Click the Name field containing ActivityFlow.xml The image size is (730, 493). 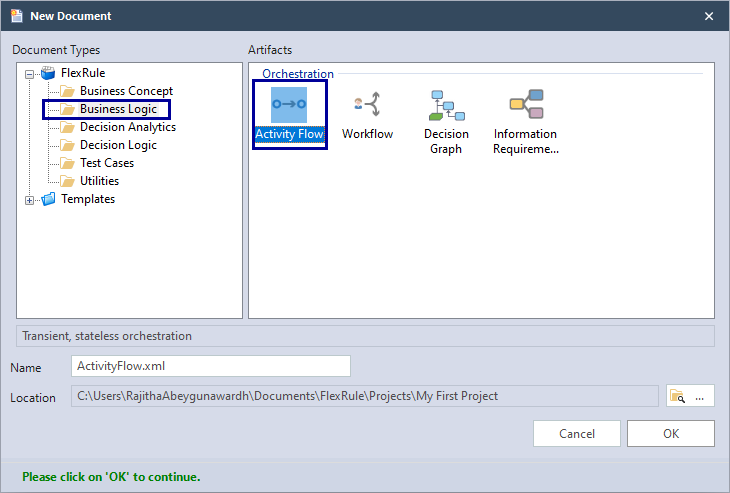tap(211, 366)
